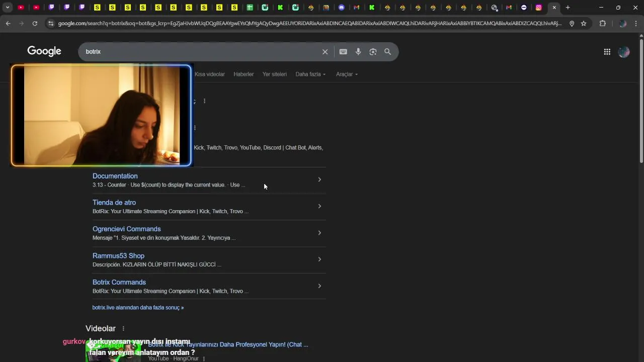Open the Google apps grid

tap(607, 52)
